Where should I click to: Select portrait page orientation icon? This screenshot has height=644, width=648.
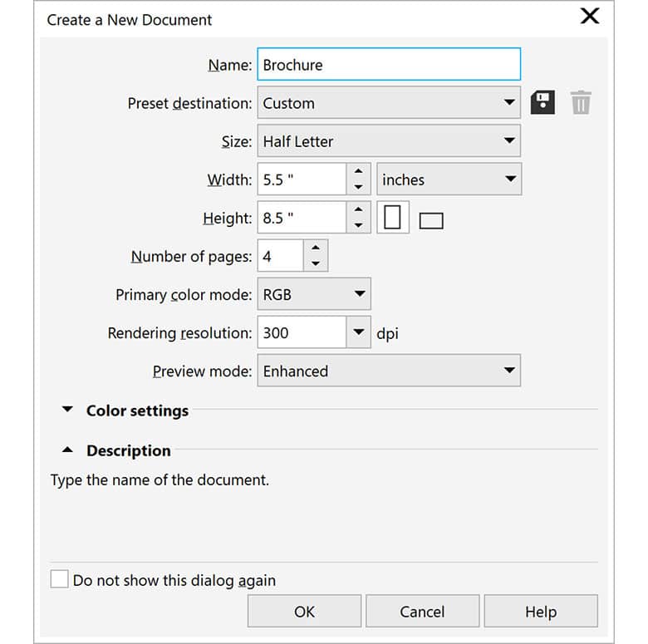tap(393, 218)
